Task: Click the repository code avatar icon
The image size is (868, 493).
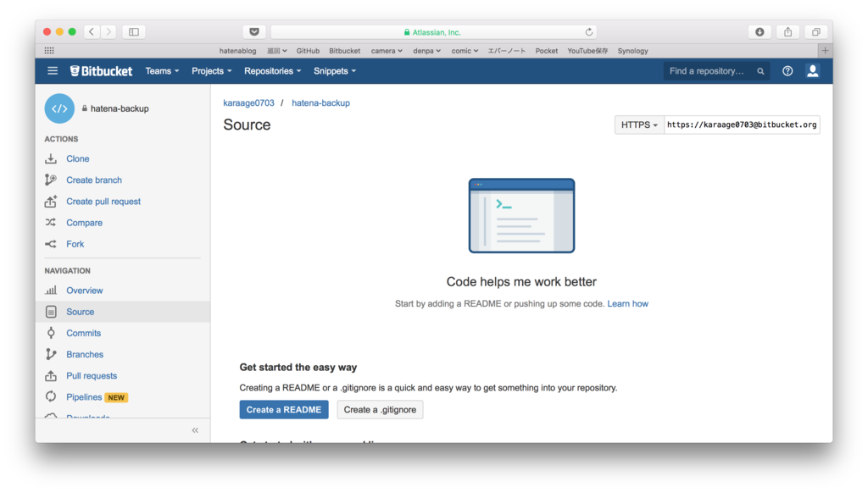Action: [x=59, y=108]
